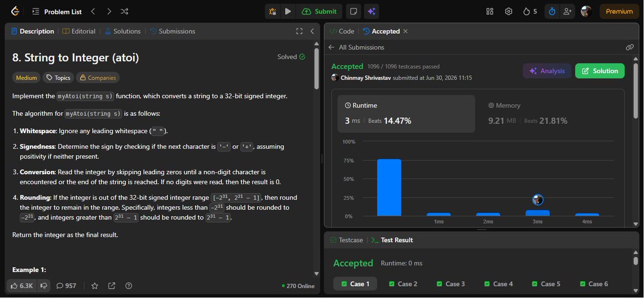Open settings gear icon
The height and width of the screenshot is (298, 644).
coord(509,11)
